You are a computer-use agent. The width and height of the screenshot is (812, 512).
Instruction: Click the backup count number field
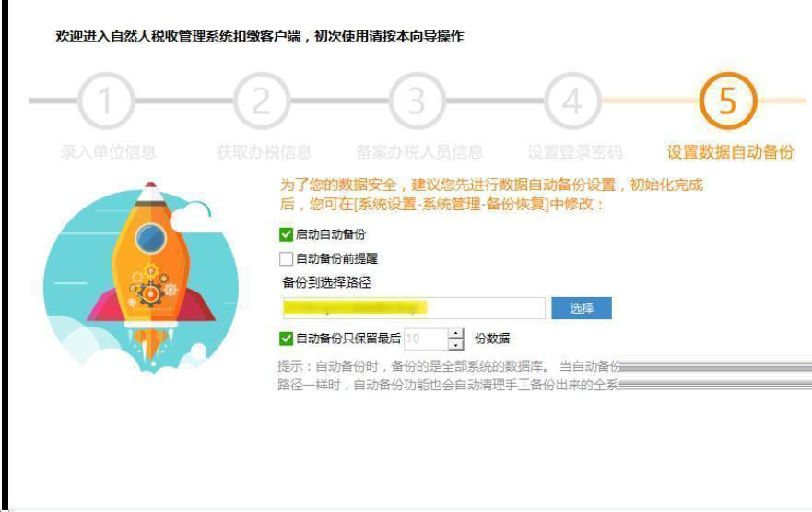(426, 339)
